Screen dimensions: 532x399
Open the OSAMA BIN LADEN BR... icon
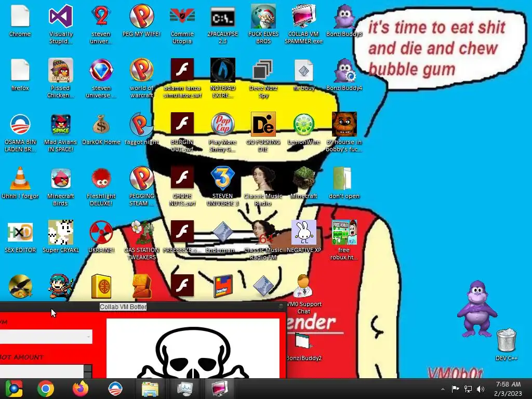pyautogui.click(x=20, y=132)
